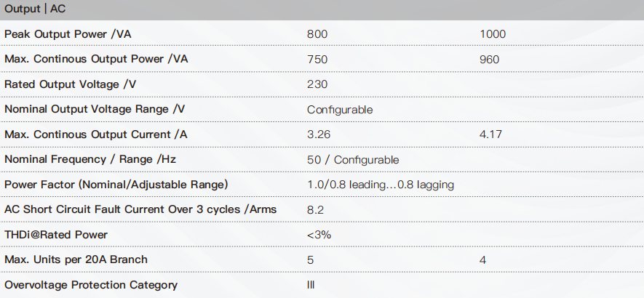Select Max. Continous Output Current /A label
Viewport: 644px width, 298px height.
[x=96, y=134]
